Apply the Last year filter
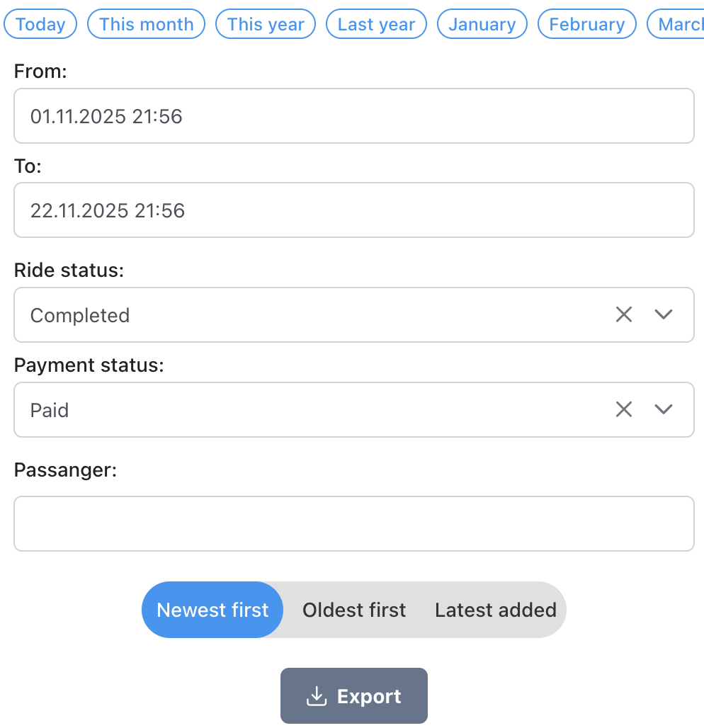Screen dimensions: 704x728 point(376,23)
